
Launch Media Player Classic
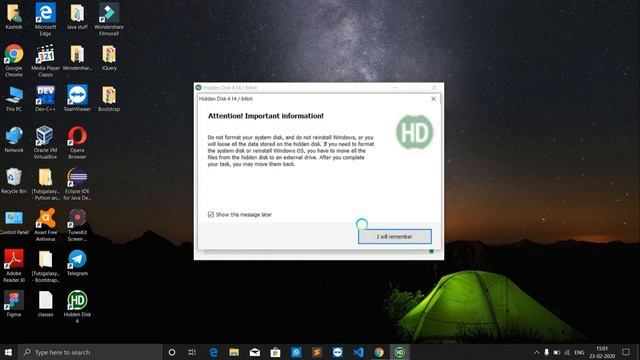(45, 60)
